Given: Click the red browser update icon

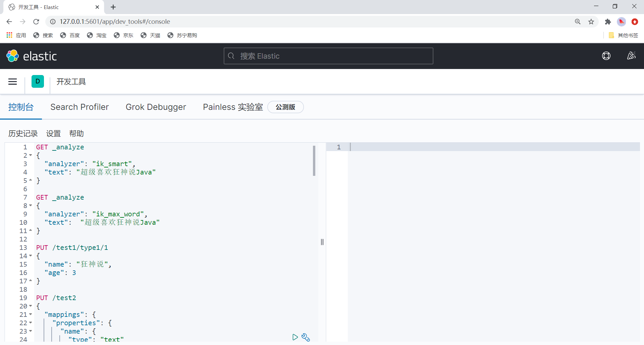Looking at the screenshot, I should click(x=635, y=21).
